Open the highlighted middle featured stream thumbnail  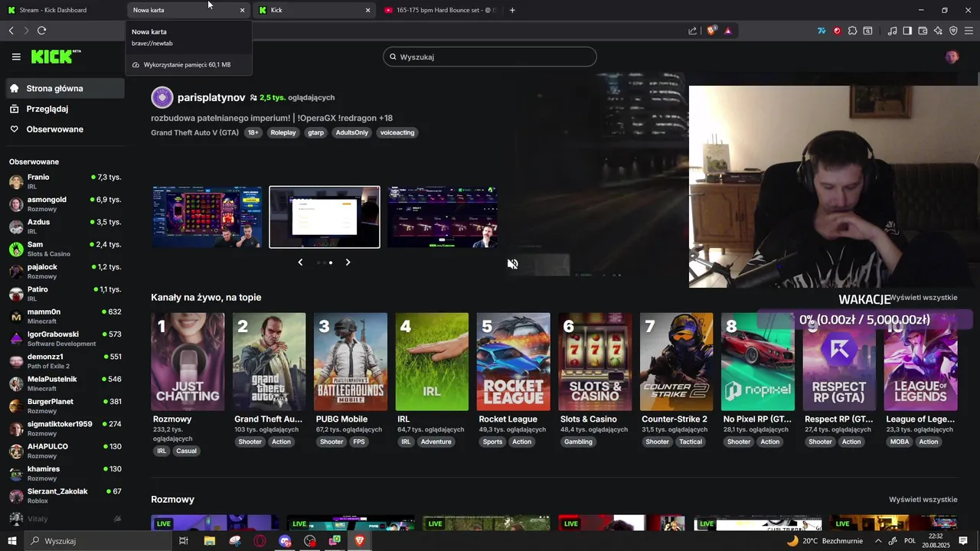pyautogui.click(x=325, y=217)
